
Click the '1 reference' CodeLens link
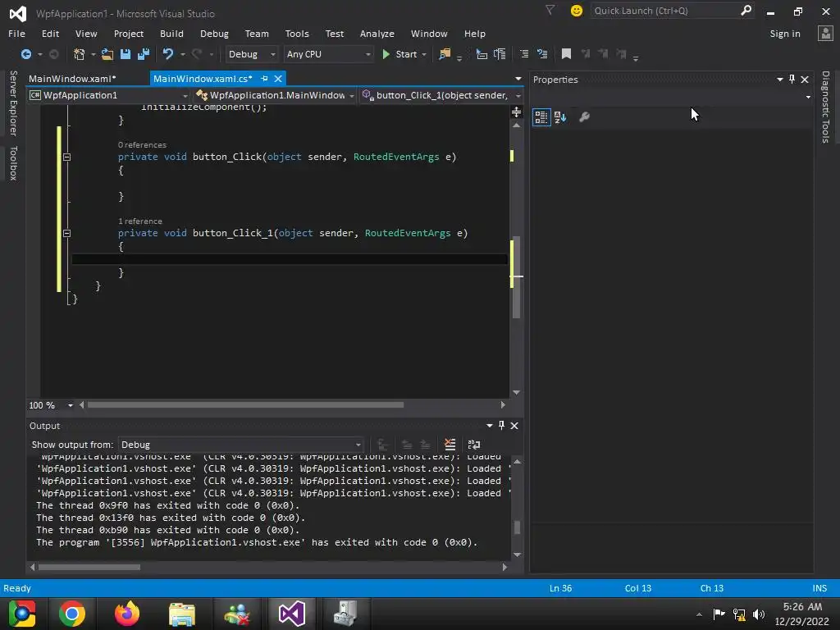click(x=139, y=221)
